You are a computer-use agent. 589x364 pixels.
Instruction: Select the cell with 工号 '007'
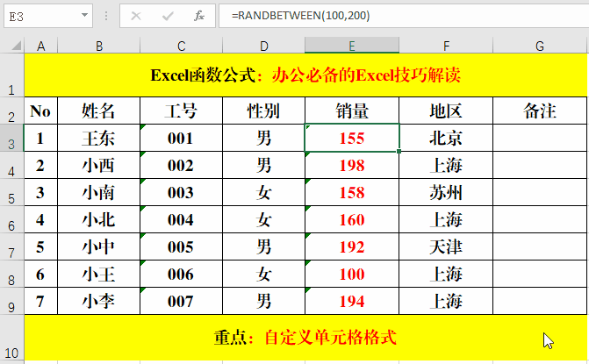181,301
